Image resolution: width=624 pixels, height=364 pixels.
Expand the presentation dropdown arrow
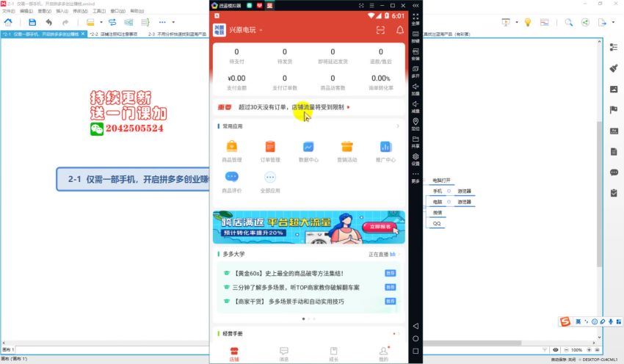(517, 22)
